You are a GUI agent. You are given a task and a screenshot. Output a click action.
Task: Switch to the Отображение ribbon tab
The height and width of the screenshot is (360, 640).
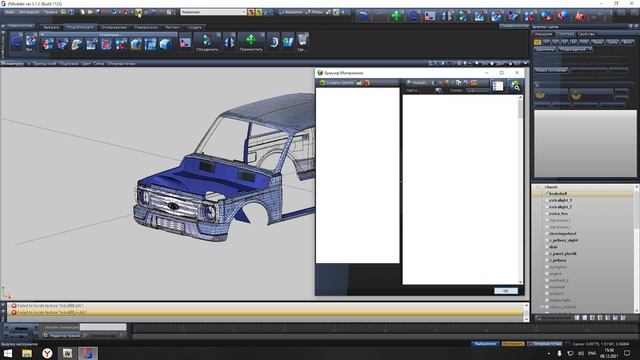click(x=114, y=27)
